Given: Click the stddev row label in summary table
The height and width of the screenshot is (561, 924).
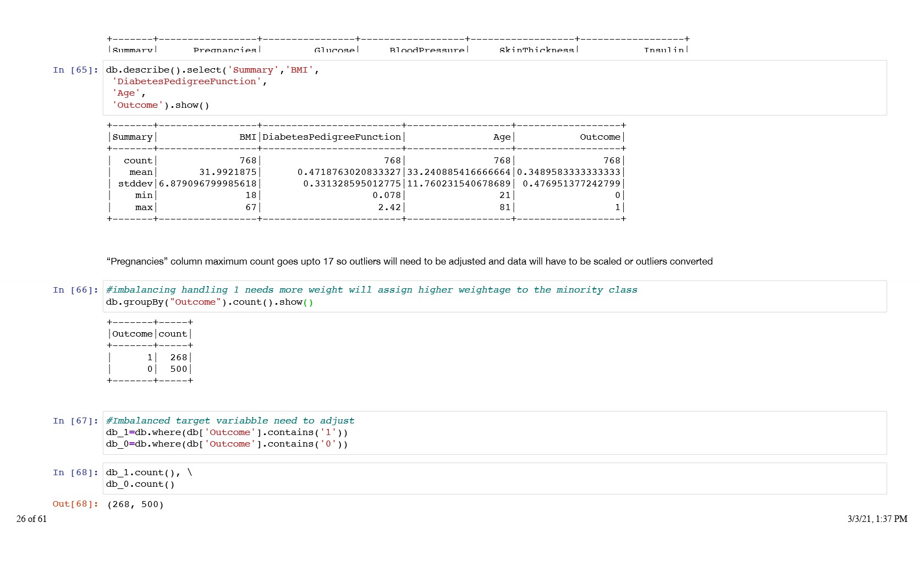Looking at the screenshot, I should click(x=135, y=184).
